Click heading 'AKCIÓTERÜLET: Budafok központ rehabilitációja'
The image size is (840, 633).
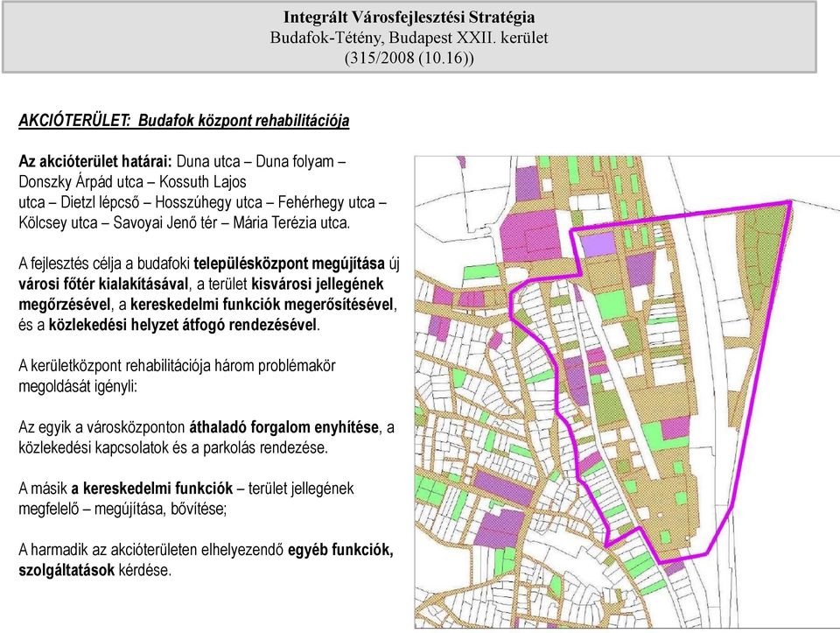click(184, 121)
